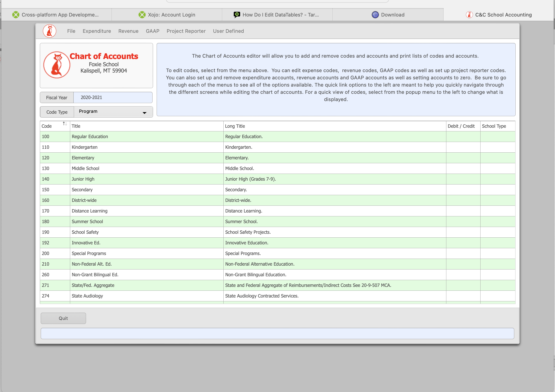Open the User Defined menu
This screenshot has width=555, height=392.
pyautogui.click(x=228, y=31)
